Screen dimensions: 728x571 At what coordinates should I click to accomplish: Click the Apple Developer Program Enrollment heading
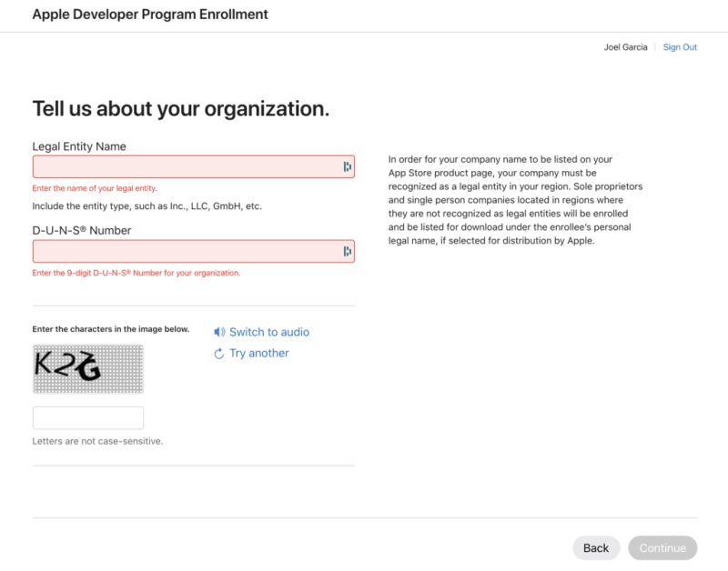coord(149,15)
